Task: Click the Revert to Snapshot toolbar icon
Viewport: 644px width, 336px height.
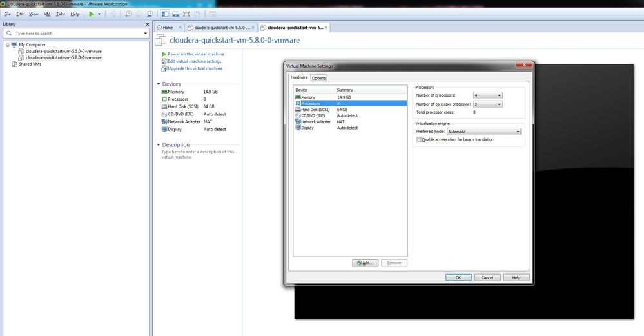Action: (139, 14)
